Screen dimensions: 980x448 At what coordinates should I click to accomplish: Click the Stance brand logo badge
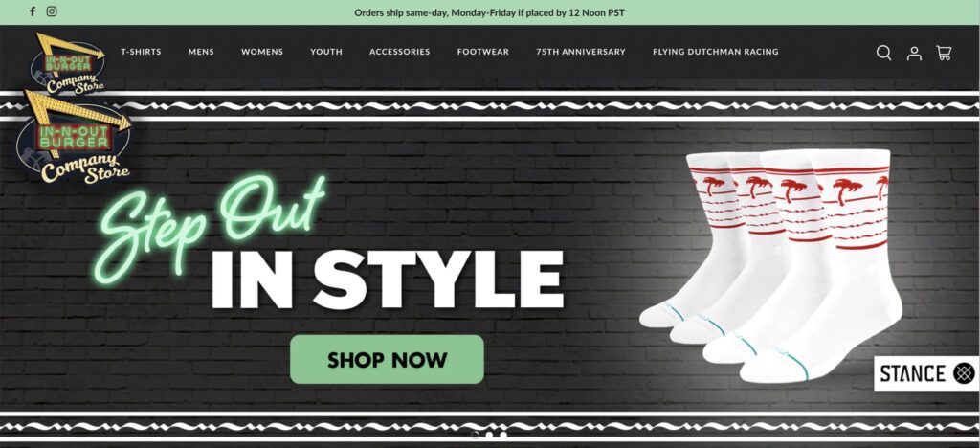(926, 373)
